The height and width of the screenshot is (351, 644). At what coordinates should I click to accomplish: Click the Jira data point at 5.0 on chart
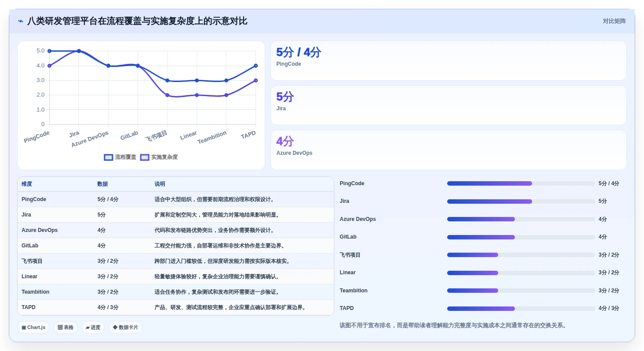(x=79, y=51)
